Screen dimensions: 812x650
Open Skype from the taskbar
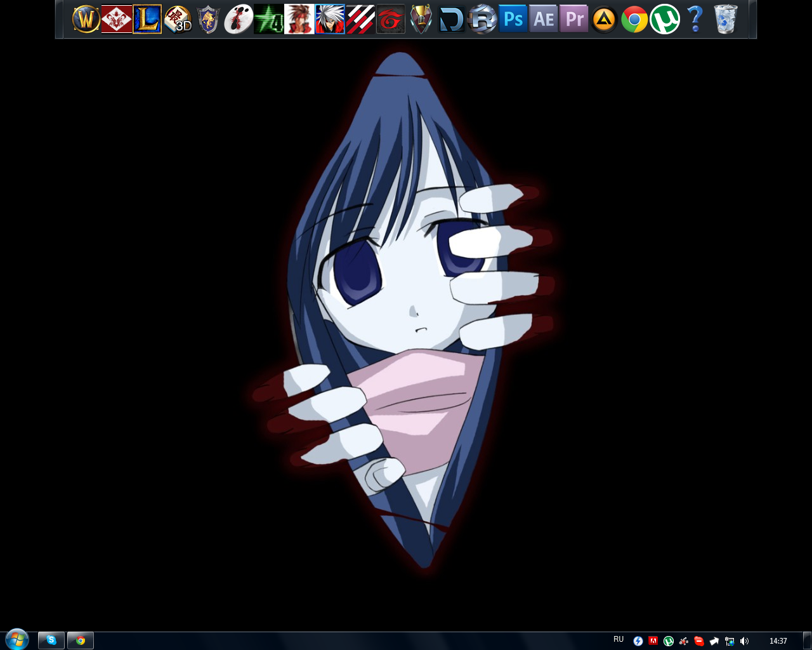tap(51, 640)
